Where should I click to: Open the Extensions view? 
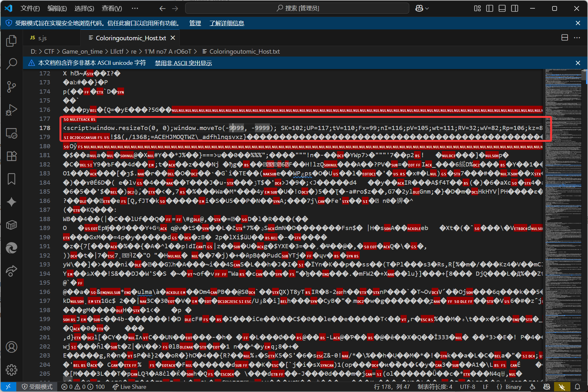pyautogui.click(x=12, y=156)
